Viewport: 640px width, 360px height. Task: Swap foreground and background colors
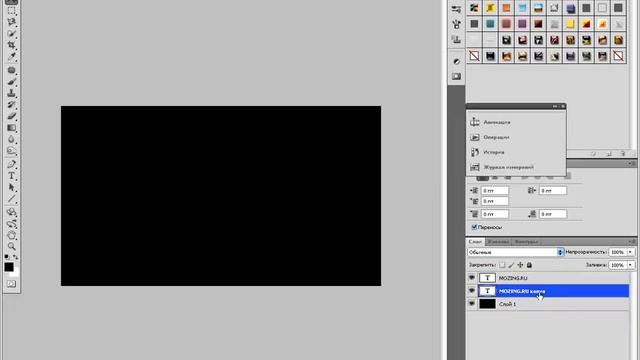[x=16, y=257]
